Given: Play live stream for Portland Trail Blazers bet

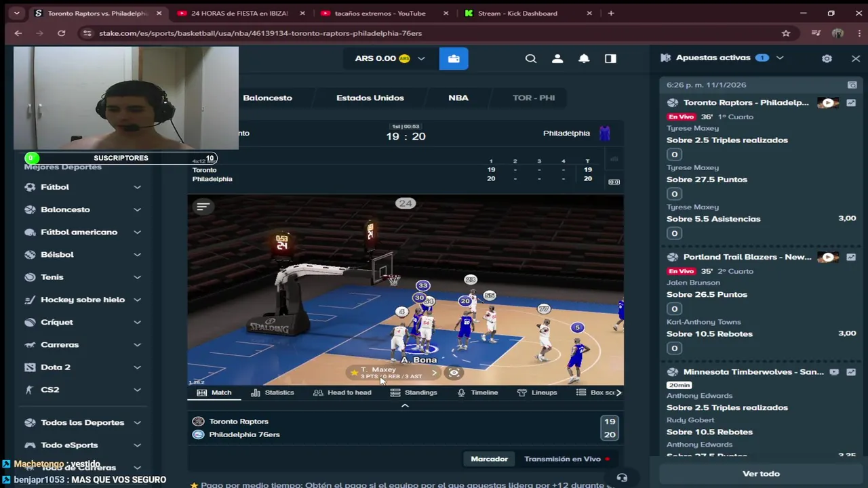Looking at the screenshot, I should 827,258.
